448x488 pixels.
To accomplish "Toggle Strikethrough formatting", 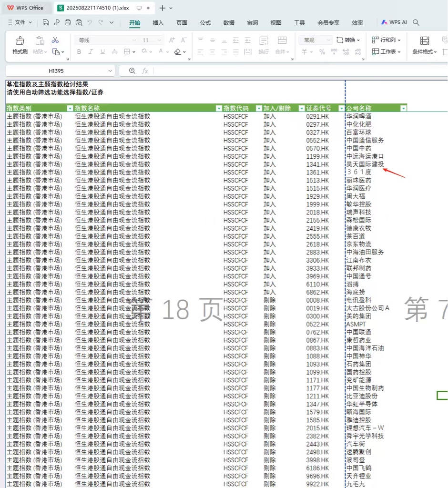I will [x=114, y=51].
